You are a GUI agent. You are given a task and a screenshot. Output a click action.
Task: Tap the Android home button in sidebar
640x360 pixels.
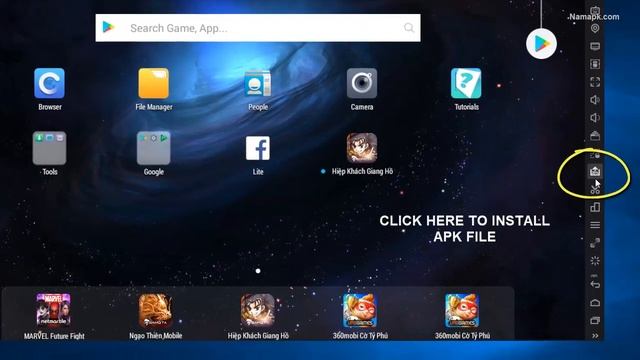(595, 302)
